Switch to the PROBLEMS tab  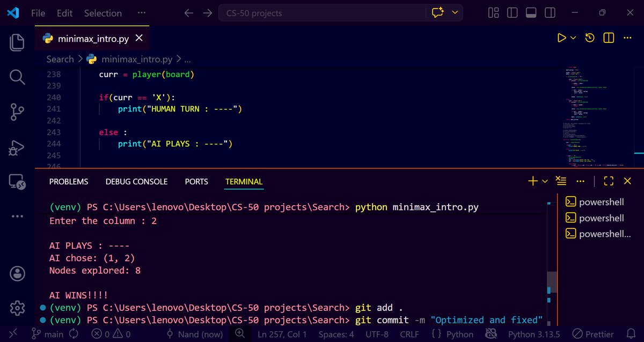coord(69,182)
